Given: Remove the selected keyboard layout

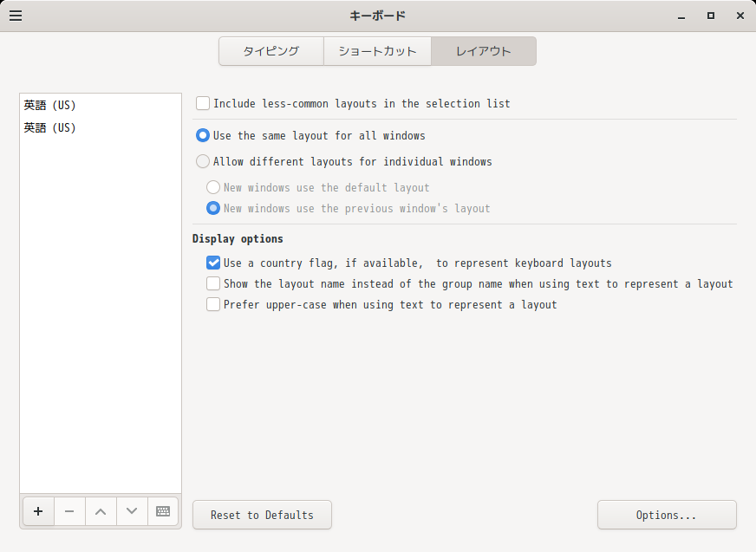Looking at the screenshot, I should 69,511.
